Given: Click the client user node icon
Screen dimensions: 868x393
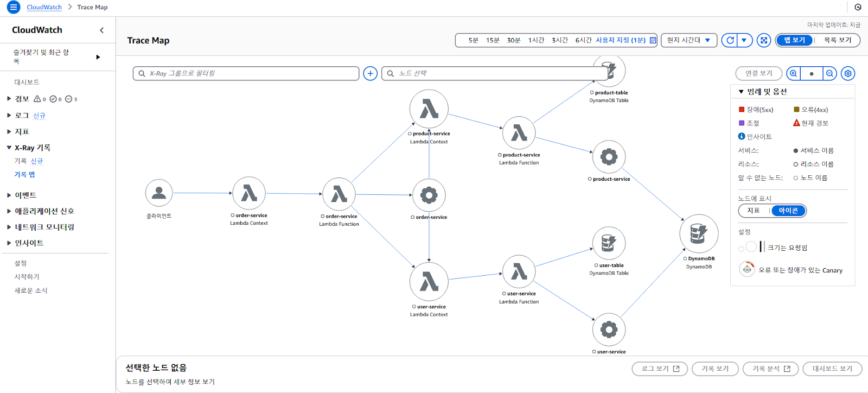Looking at the screenshot, I should [x=159, y=193].
